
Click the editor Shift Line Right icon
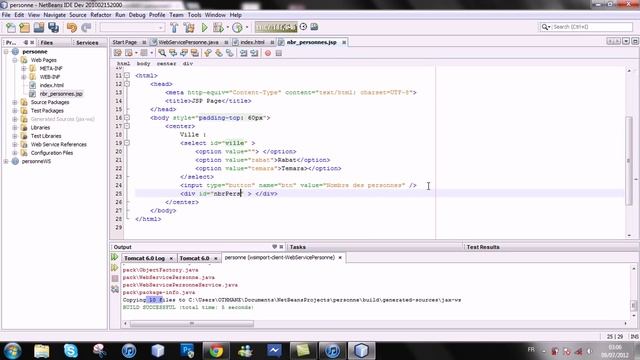[254, 53]
